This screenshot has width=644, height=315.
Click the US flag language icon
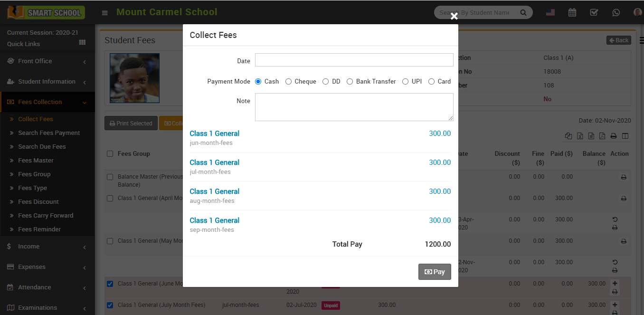(550, 12)
